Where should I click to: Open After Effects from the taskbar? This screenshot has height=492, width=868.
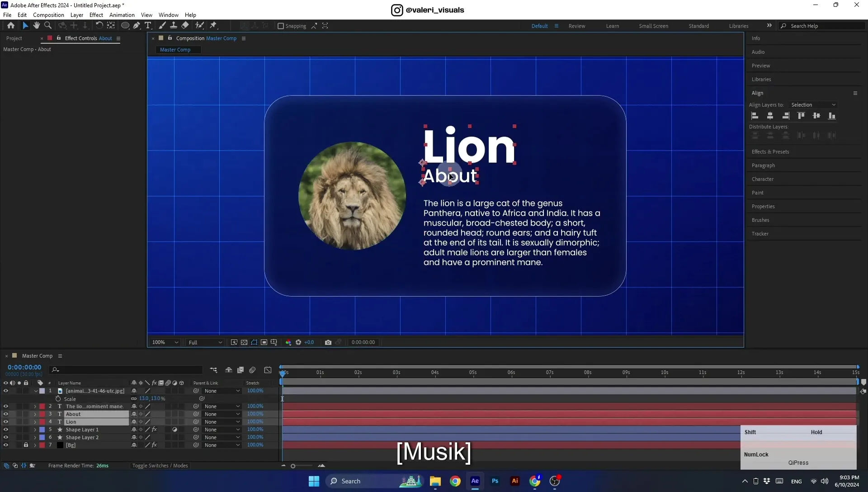475,481
